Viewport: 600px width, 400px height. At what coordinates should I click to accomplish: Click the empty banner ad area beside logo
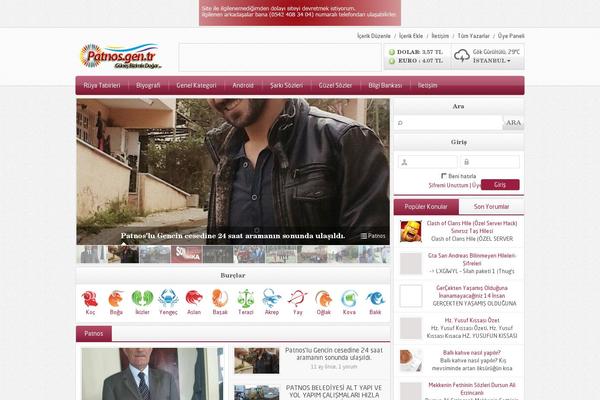pos(280,57)
